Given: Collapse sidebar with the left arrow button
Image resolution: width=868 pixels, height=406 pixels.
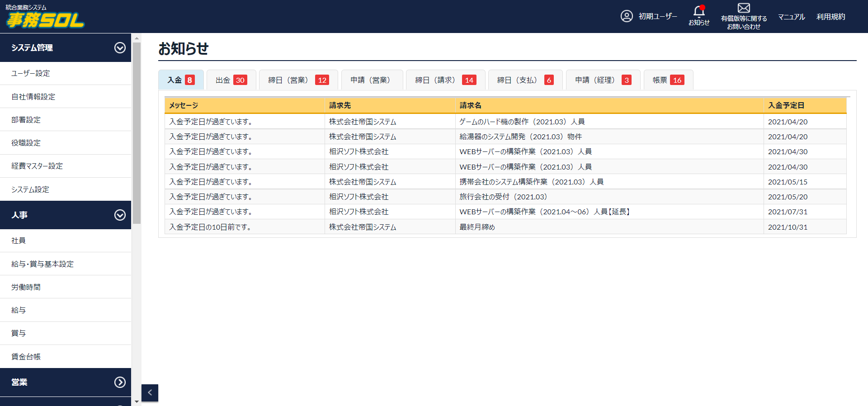Looking at the screenshot, I should 150,392.
